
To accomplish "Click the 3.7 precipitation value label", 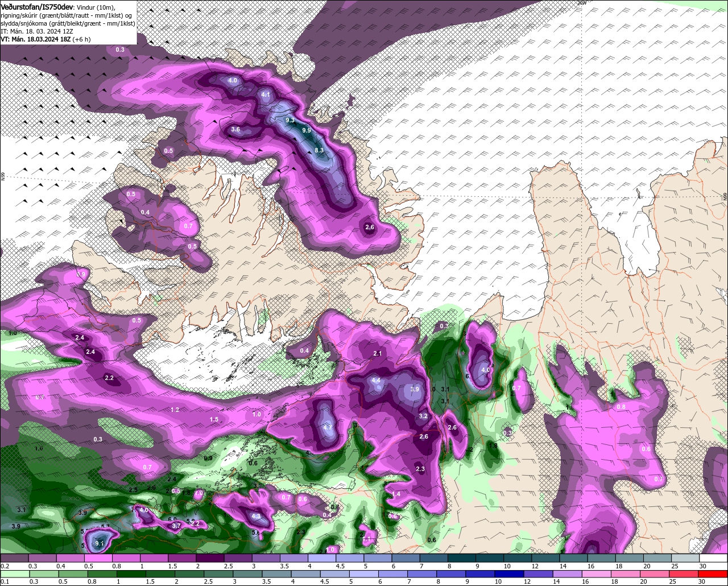I will click(176, 526).
